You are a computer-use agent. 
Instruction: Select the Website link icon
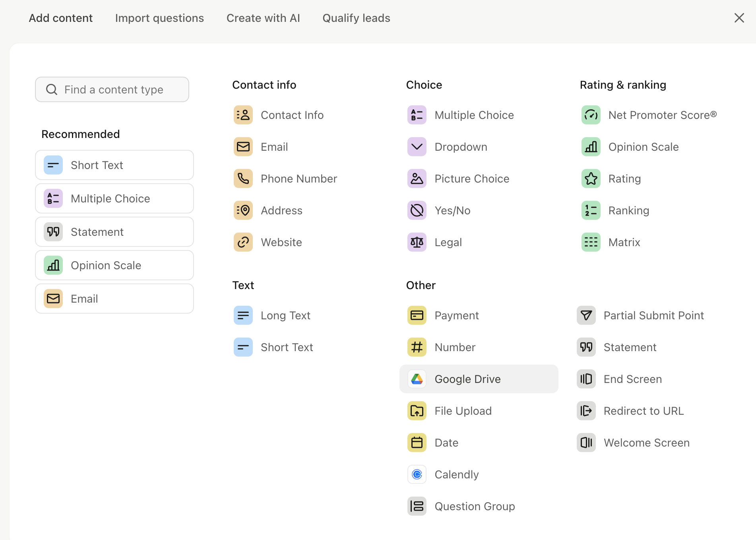point(243,242)
